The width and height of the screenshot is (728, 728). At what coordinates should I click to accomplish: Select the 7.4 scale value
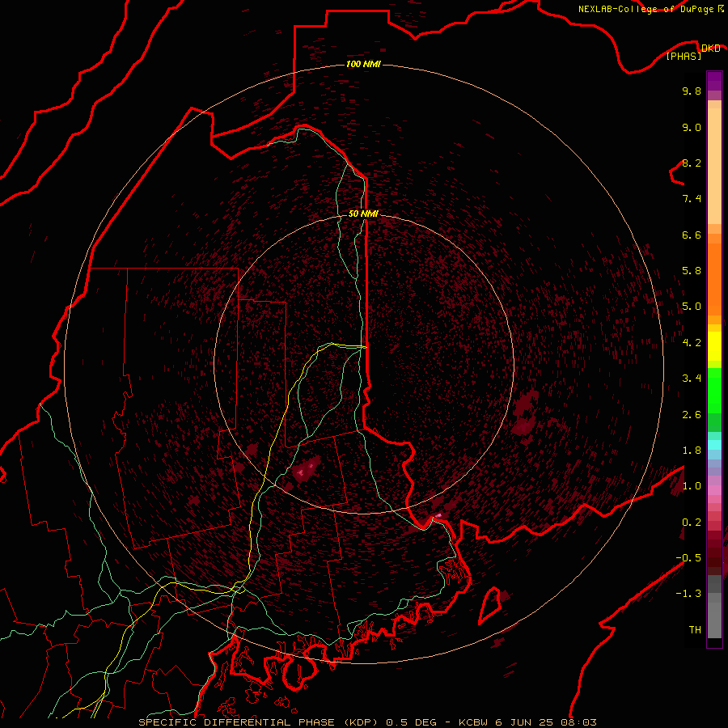pos(692,199)
